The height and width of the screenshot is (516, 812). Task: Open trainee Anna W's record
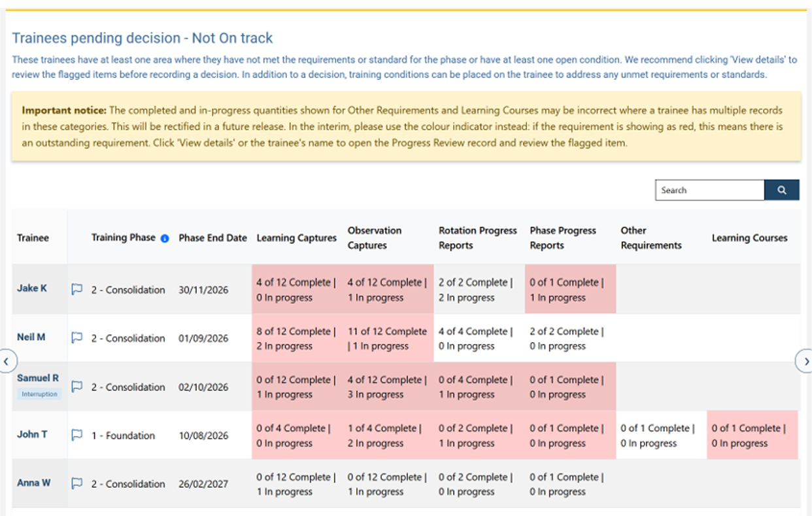(x=33, y=483)
